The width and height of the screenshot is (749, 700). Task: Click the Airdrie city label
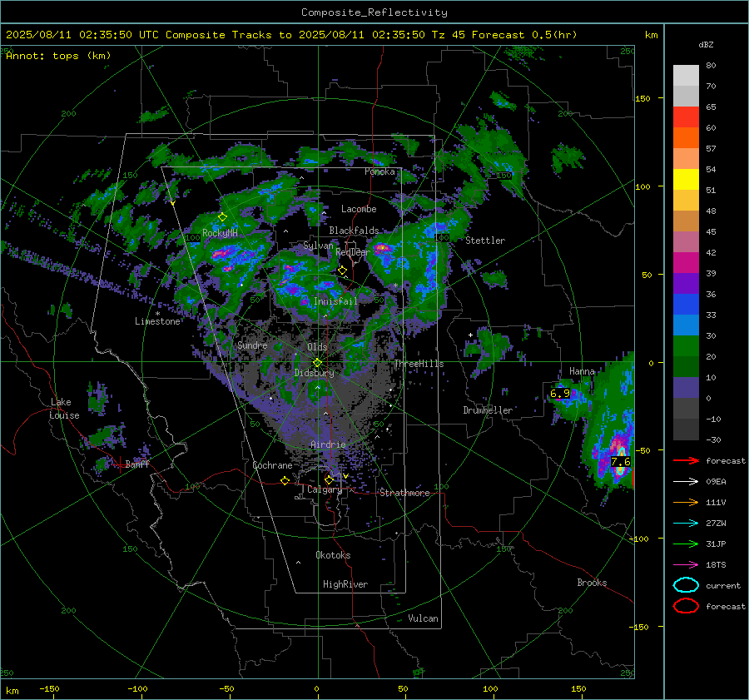[328, 444]
